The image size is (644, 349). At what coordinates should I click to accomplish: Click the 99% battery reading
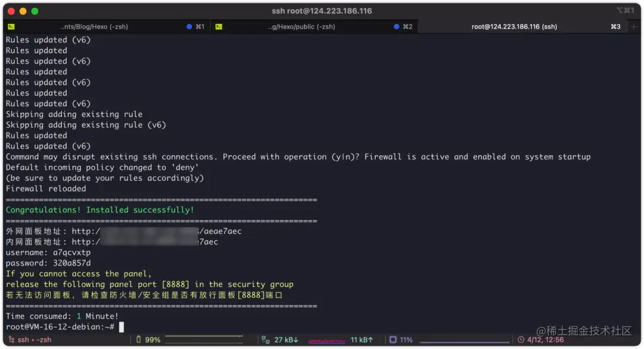(153, 339)
